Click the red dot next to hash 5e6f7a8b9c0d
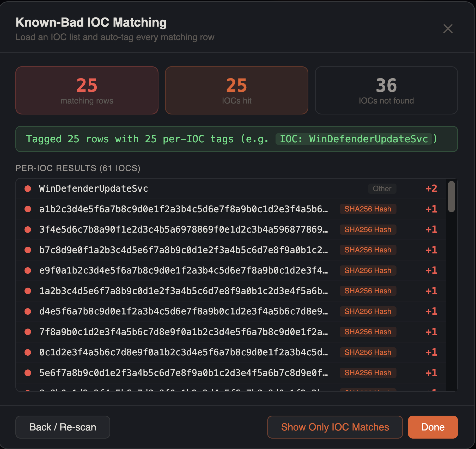476x449 pixels. coord(28,373)
